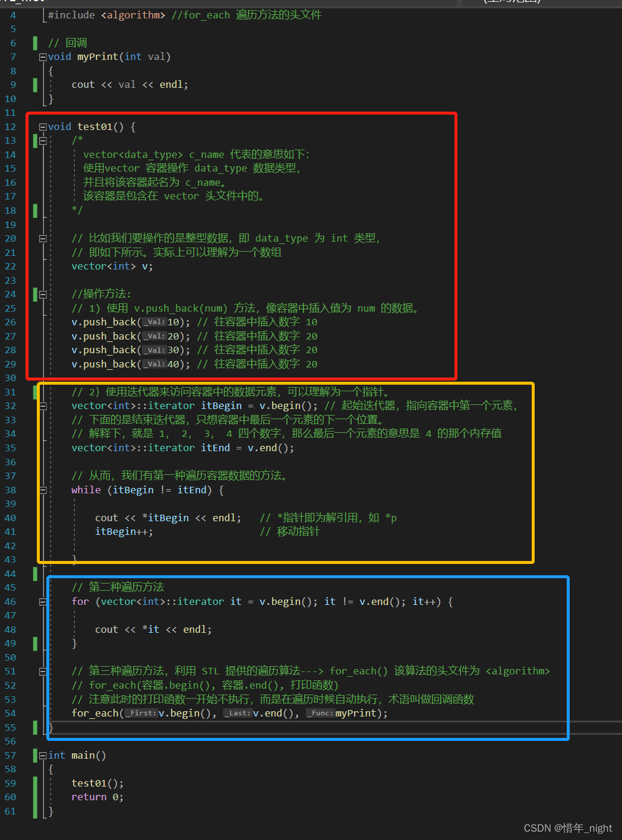Click the green change indicator at line 44
Screen dimensions: 622x840
(x=34, y=573)
